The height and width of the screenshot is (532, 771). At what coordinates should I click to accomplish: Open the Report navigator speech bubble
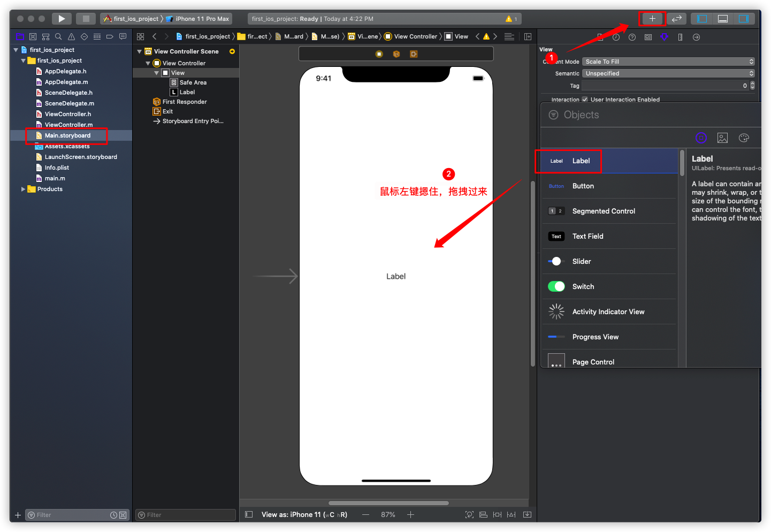click(x=123, y=37)
